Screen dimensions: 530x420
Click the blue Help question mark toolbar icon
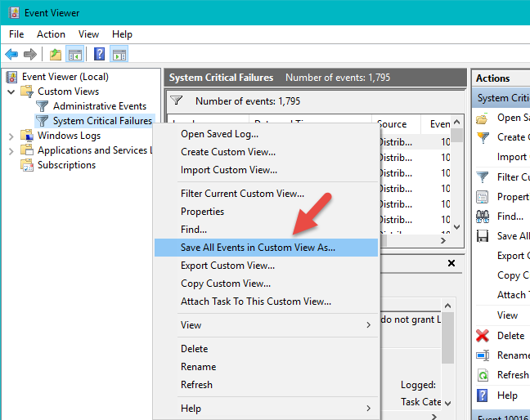99,54
